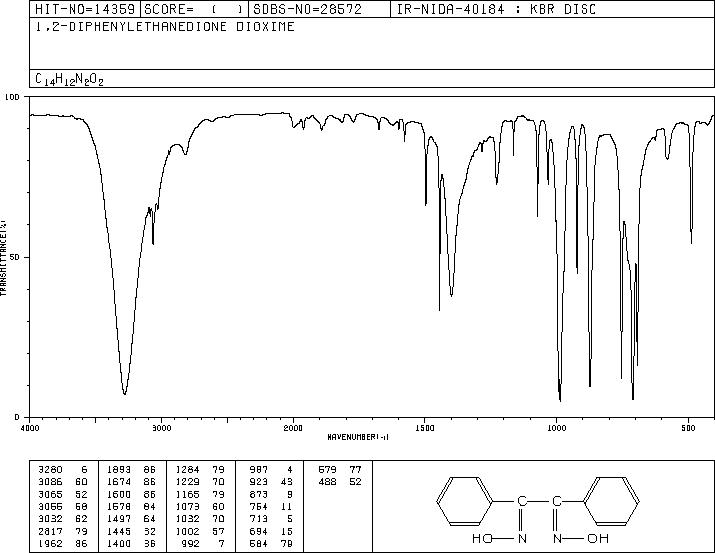Viewport: 715px width, 553px height.
Task: Click peak table value 1497
Action: click(x=119, y=519)
